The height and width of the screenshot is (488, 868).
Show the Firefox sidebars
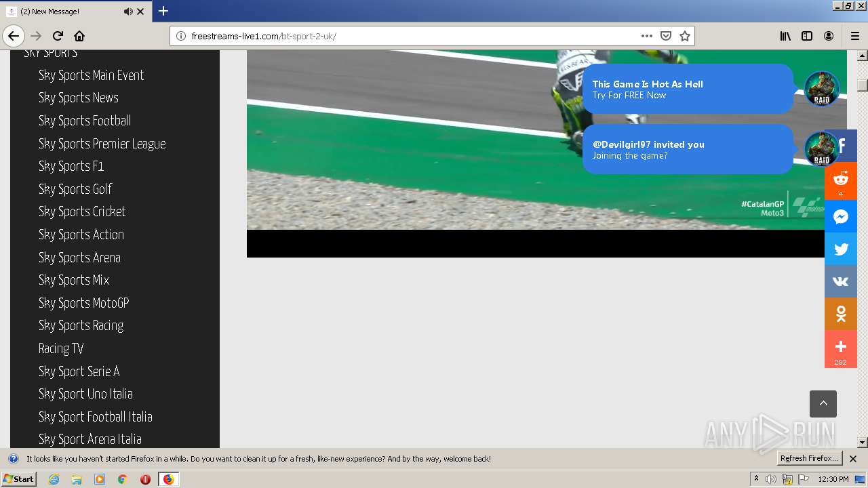click(807, 36)
